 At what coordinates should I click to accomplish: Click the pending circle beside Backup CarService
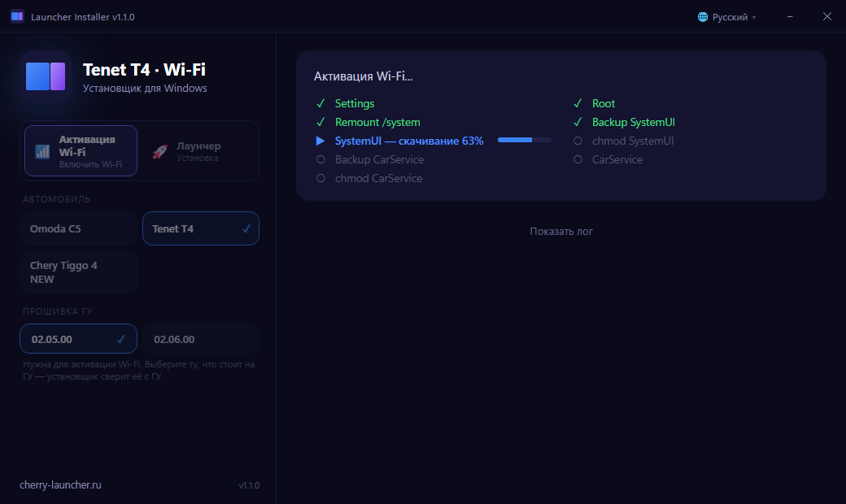pos(321,159)
